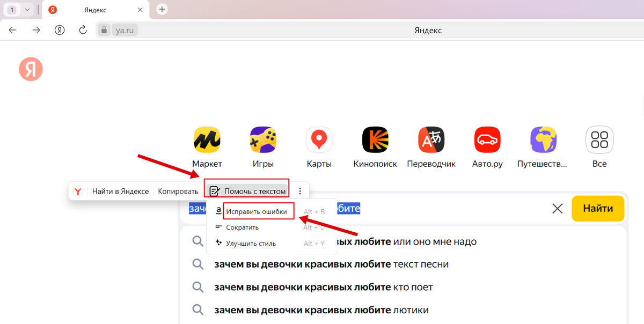
Task: Click the Переводчик label text
Action: click(x=431, y=164)
